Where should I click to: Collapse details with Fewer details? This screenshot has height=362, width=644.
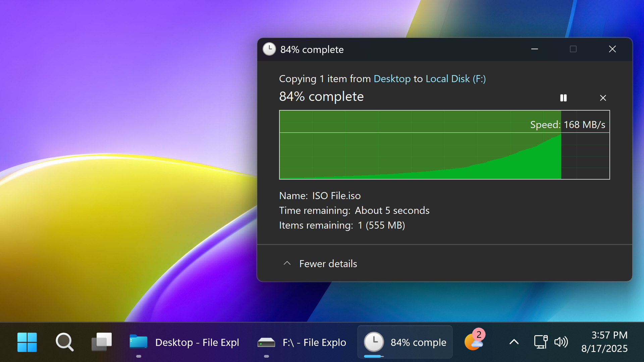[319, 263]
